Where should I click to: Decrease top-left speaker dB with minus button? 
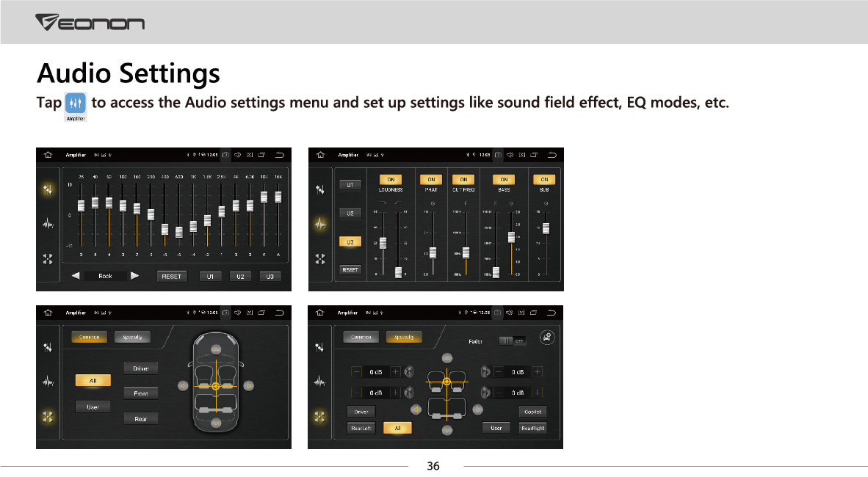click(356, 372)
